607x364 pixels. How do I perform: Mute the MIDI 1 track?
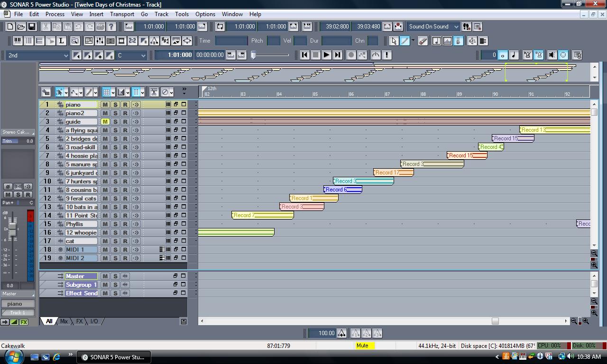coord(105,250)
